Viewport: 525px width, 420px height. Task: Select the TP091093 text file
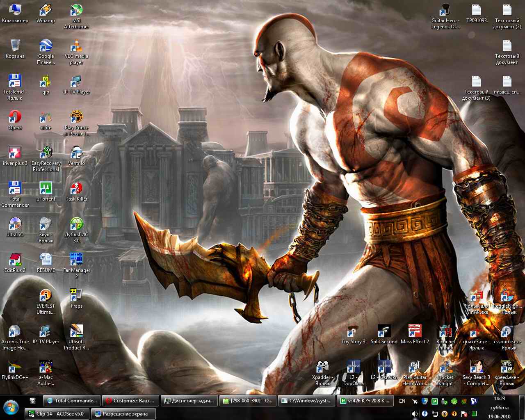(x=476, y=10)
